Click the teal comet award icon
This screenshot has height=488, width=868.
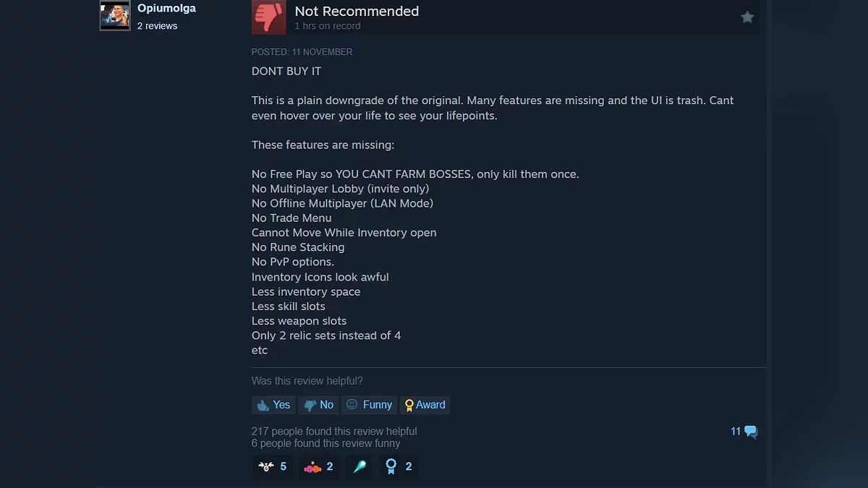(359, 467)
